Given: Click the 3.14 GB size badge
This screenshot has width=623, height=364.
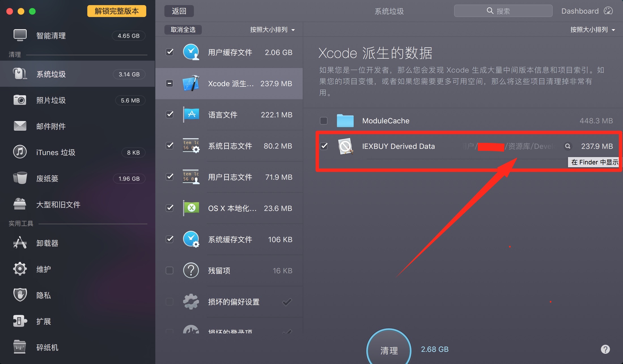Looking at the screenshot, I should 129,74.
